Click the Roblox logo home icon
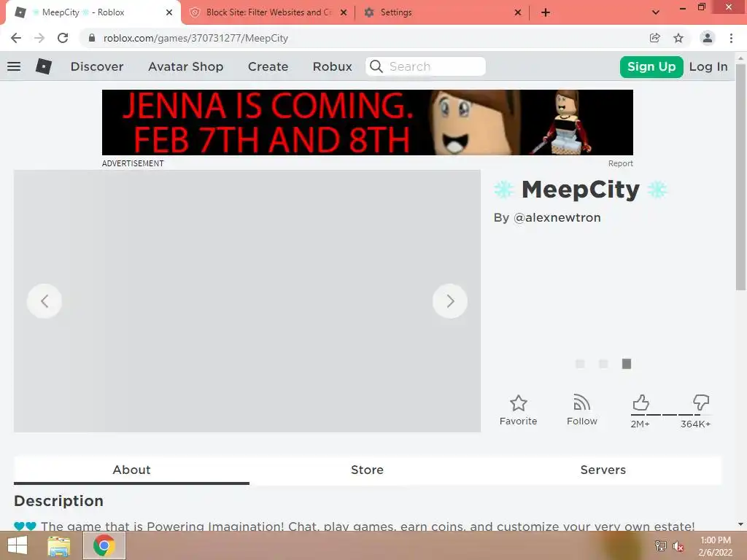Screen dimensions: 747x560 43,66
